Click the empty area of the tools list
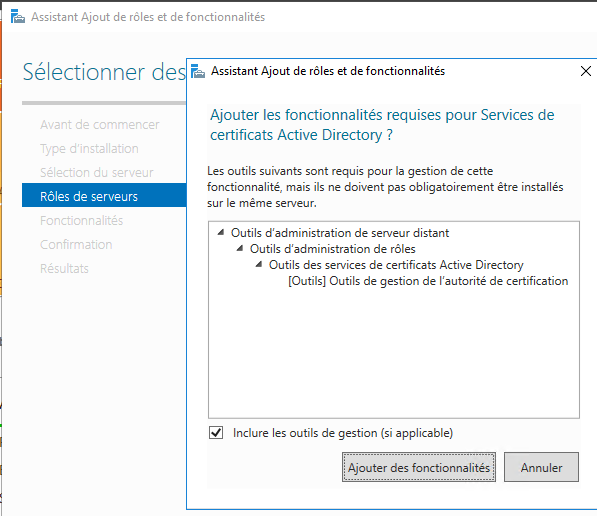Screen dimensions: 597x516 [x=394, y=352]
